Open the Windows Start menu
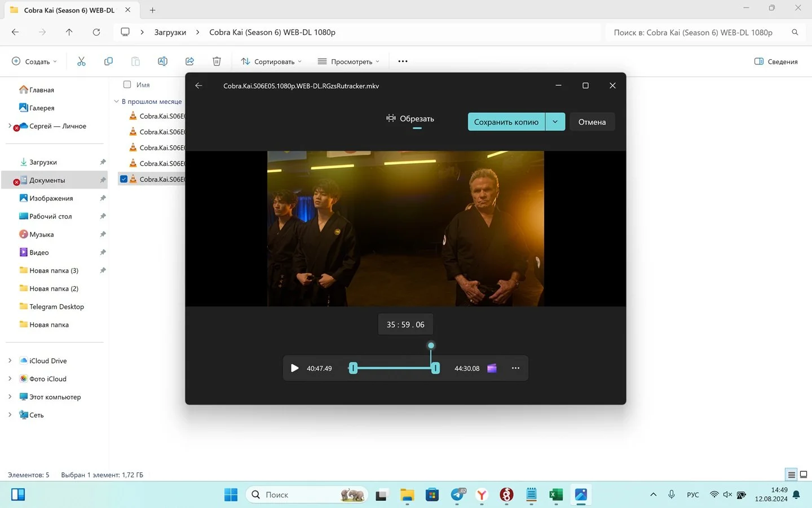Screen dimensions: 812x508 [231, 495]
